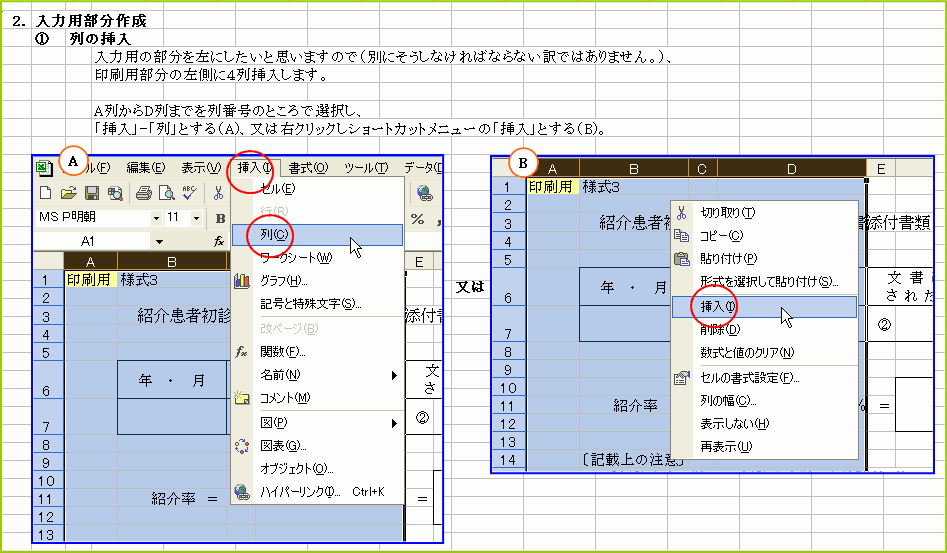Click the chart icon next to グラフ(H)

click(242, 281)
